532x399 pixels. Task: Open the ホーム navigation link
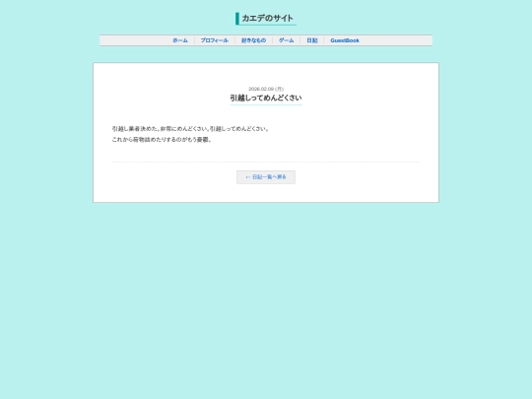[180, 40]
